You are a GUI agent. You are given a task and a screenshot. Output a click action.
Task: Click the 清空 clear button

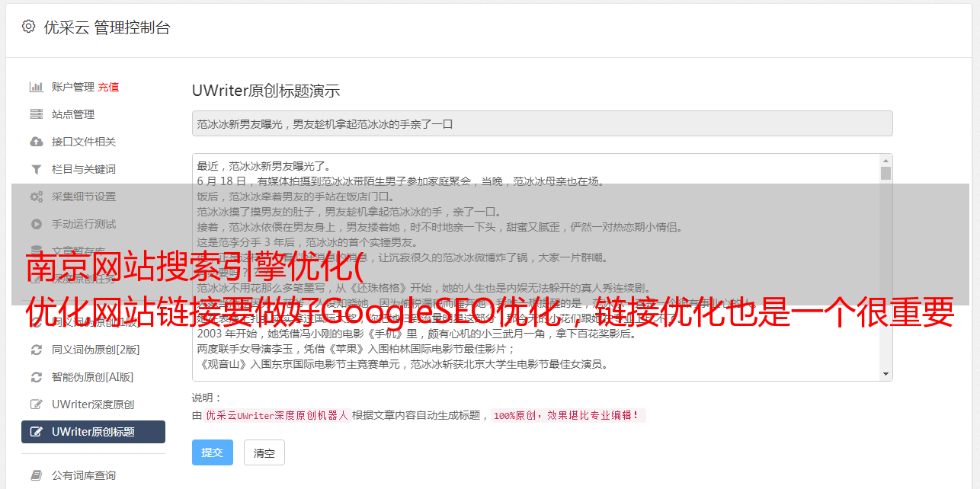264,452
